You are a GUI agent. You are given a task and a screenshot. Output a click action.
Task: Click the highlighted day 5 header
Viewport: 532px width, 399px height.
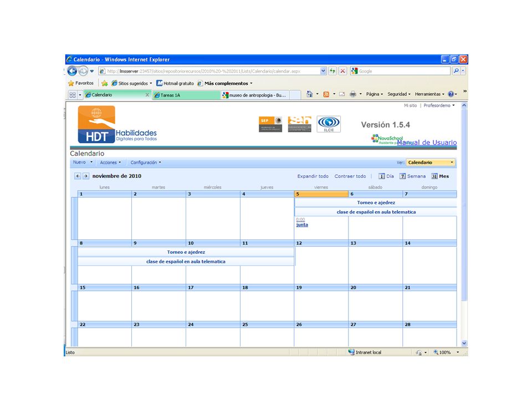click(321, 194)
